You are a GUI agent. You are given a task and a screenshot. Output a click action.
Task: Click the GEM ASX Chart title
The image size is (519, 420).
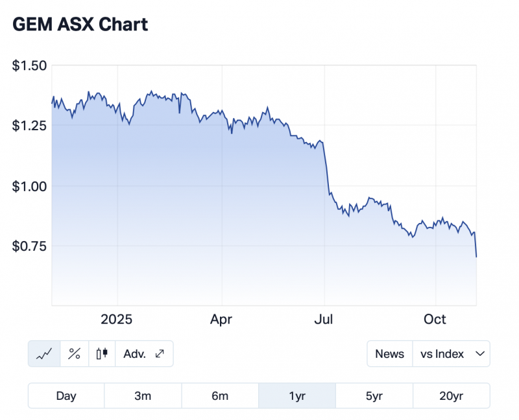tap(80, 25)
